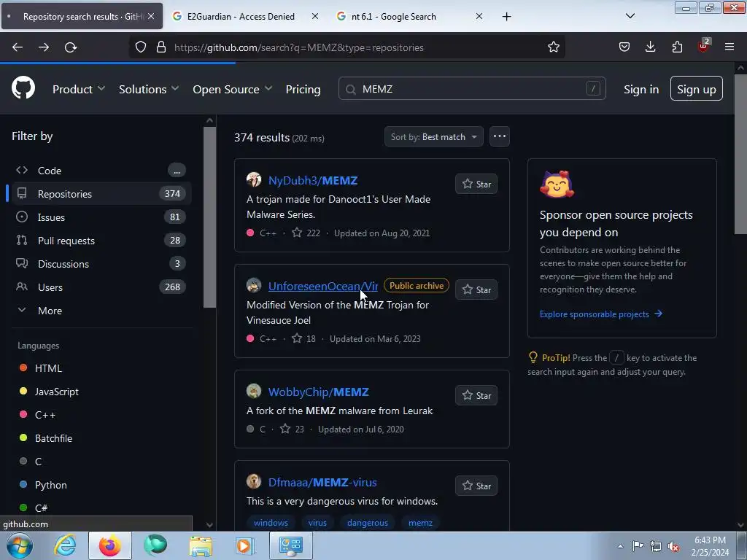The image size is (747, 560).
Task: Open the tracking protection shield icon
Action: click(141, 47)
